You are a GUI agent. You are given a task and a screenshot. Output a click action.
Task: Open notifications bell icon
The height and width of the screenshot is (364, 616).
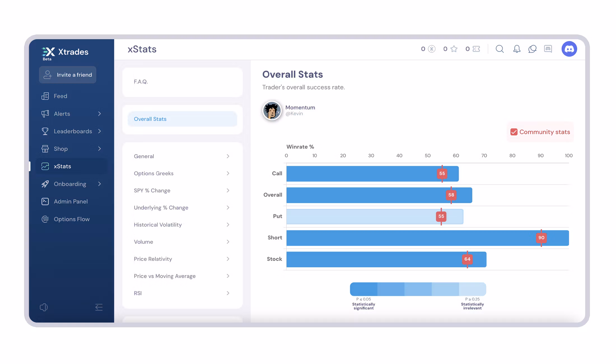point(517,49)
